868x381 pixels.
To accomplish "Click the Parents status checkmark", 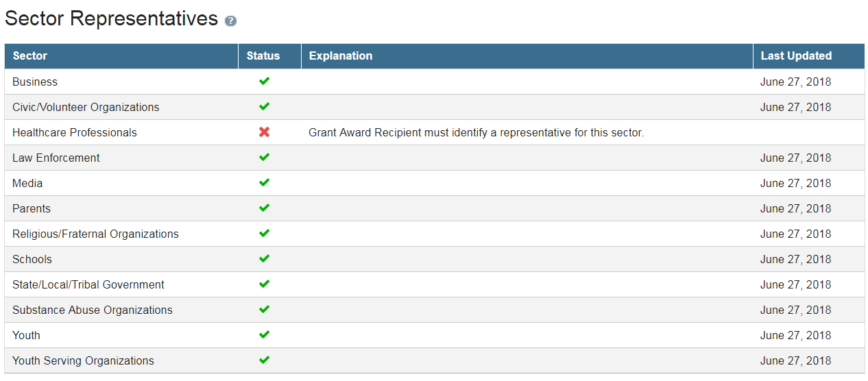I will 264,208.
